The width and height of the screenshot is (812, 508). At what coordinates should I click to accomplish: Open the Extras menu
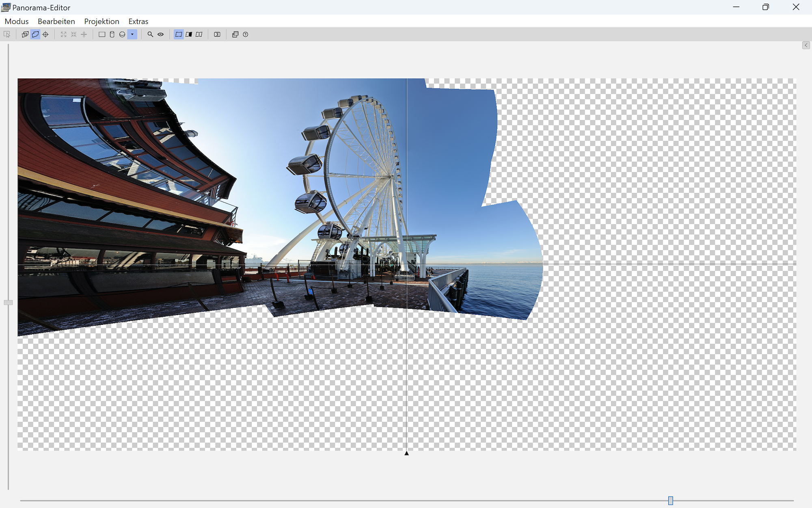(x=138, y=21)
